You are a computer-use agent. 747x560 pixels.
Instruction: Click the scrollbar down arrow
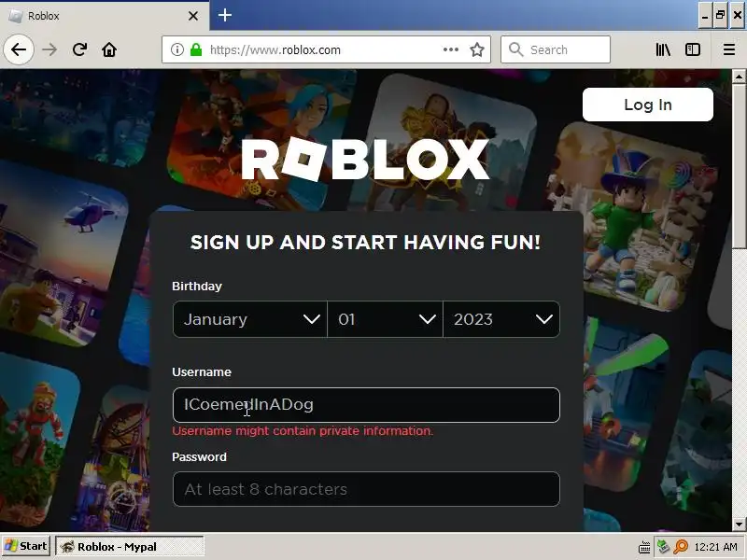pyautogui.click(x=739, y=525)
